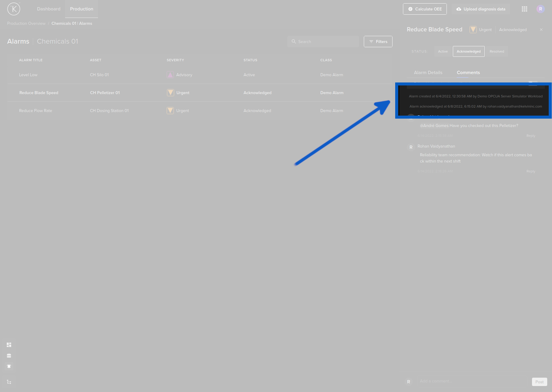Switch to the Alarm Details tab

coord(428,73)
